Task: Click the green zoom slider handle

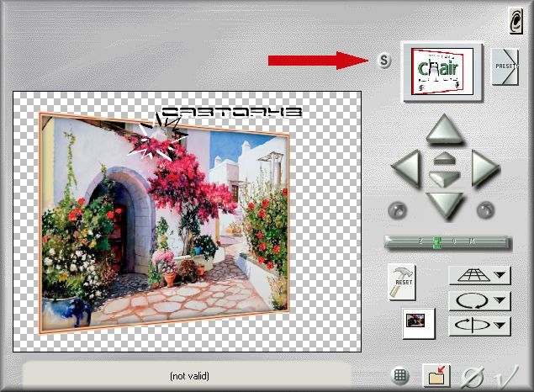Action: click(437, 242)
